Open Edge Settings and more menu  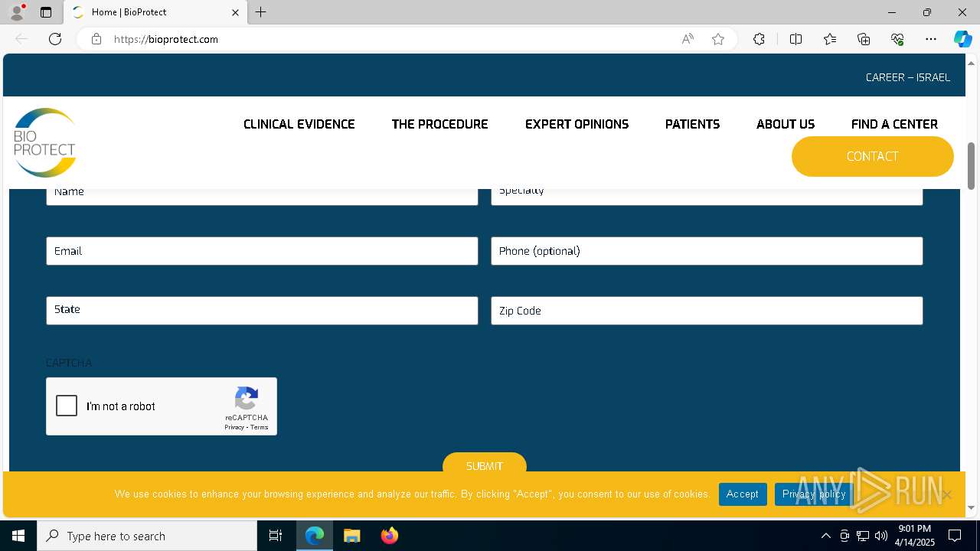pyautogui.click(x=931, y=39)
